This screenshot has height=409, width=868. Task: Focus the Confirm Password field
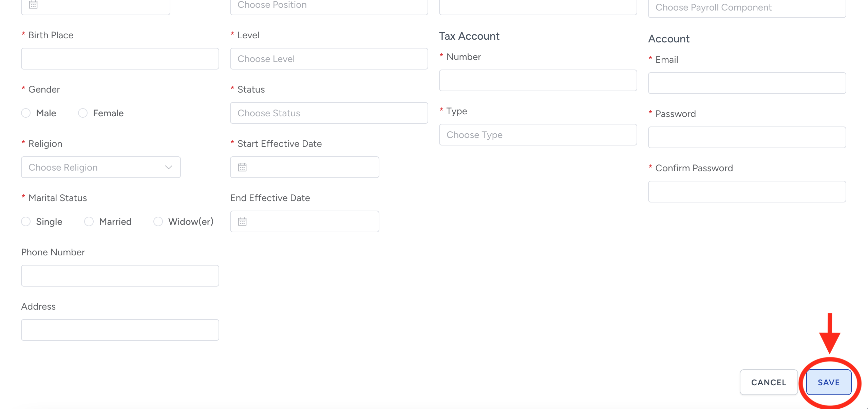pyautogui.click(x=747, y=192)
